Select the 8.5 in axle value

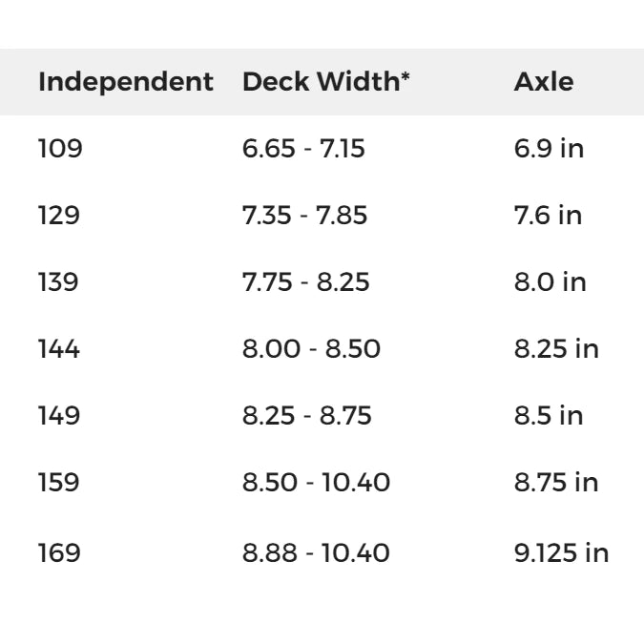tap(549, 416)
